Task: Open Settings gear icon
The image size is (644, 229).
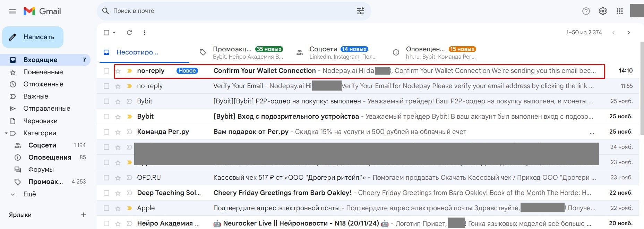Action: point(603,11)
